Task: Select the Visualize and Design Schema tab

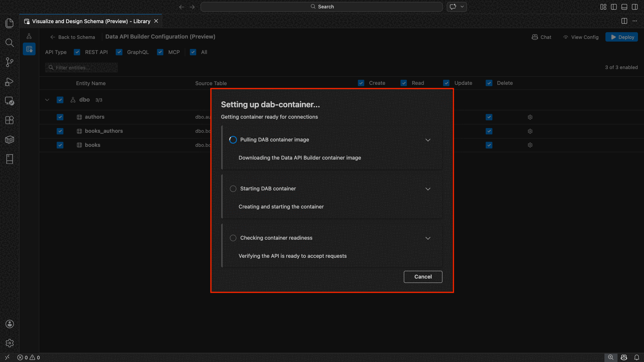Action: 91,21
